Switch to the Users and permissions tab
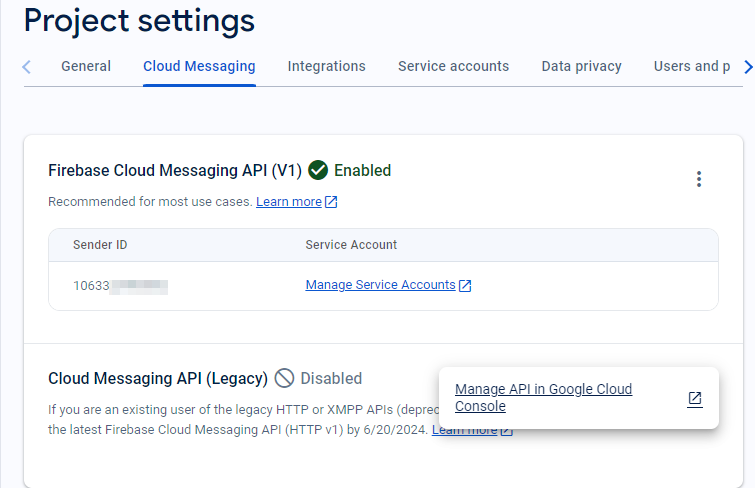Screen dimensions: 755x488 tap(691, 66)
